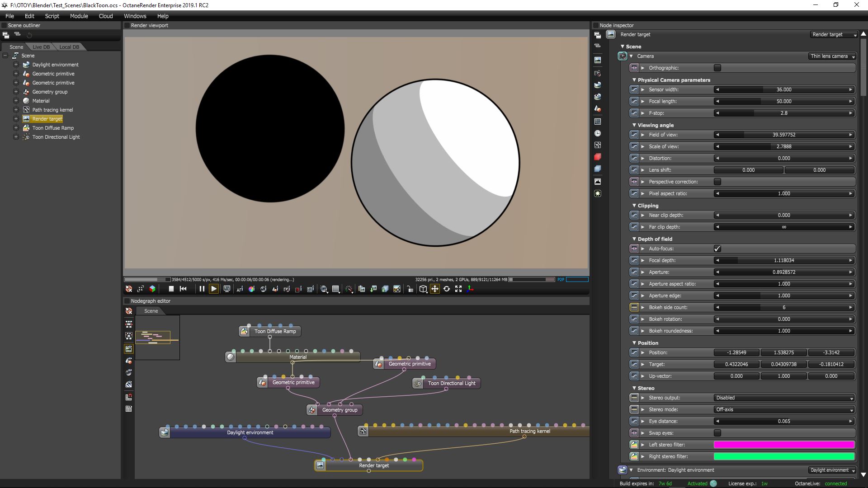The height and width of the screenshot is (488, 868).
Task: Click the auto-focus picker (AF) icon
Action: 240,289
